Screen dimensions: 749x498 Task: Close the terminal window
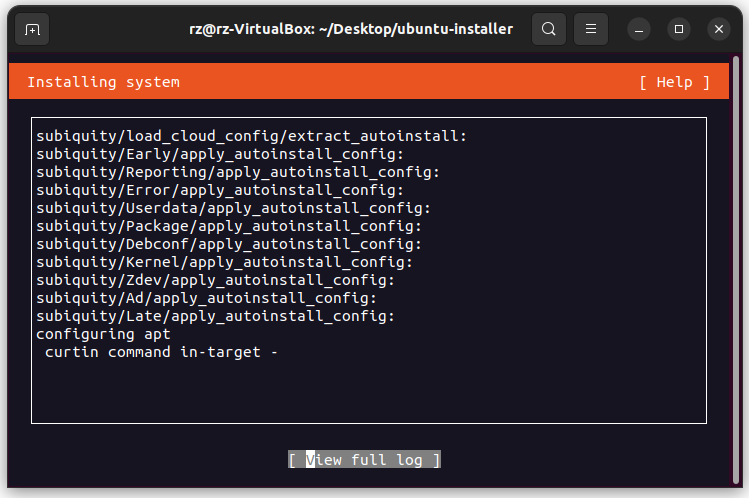click(x=718, y=30)
